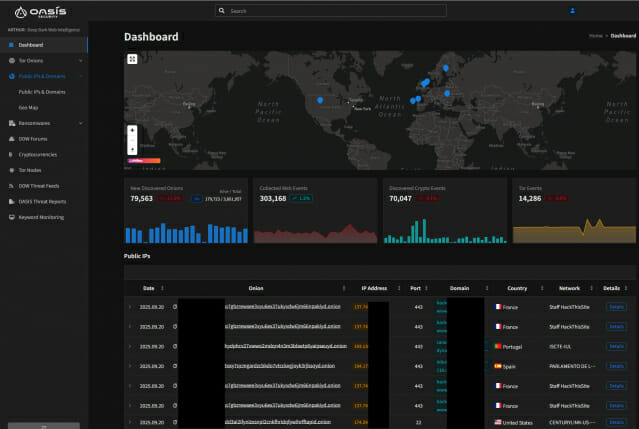Click Details button for Portugal row
Image resolution: width=639 pixels, height=429 pixels.
click(x=615, y=345)
